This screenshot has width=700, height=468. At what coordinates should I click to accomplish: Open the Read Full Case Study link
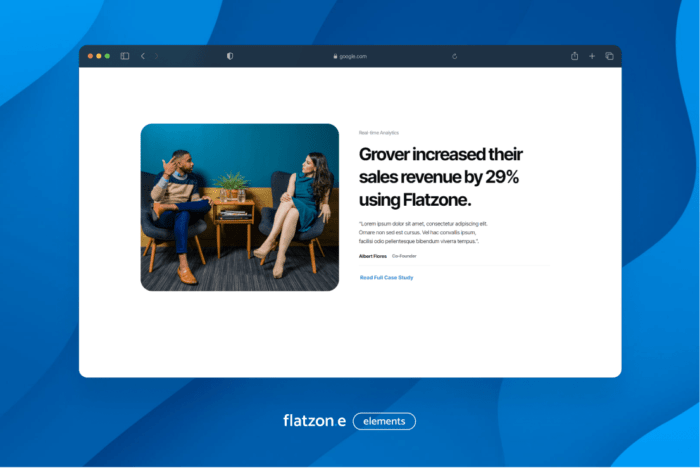coord(386,277)
